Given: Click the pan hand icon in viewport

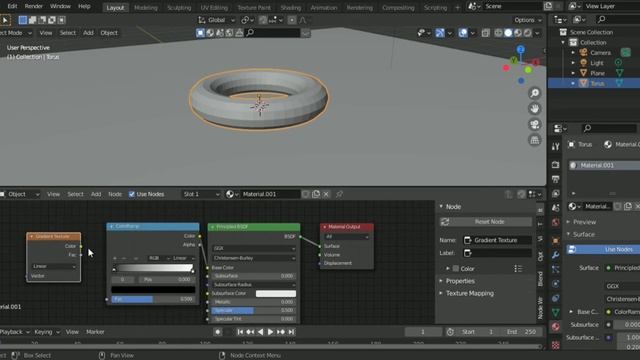Looking at the screenshot, I should [535, 109].
